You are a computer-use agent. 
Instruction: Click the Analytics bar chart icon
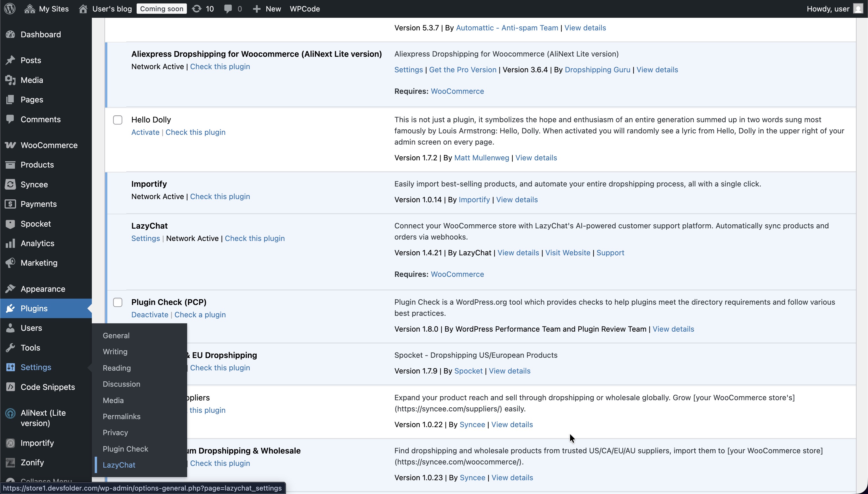coord(11,243)
